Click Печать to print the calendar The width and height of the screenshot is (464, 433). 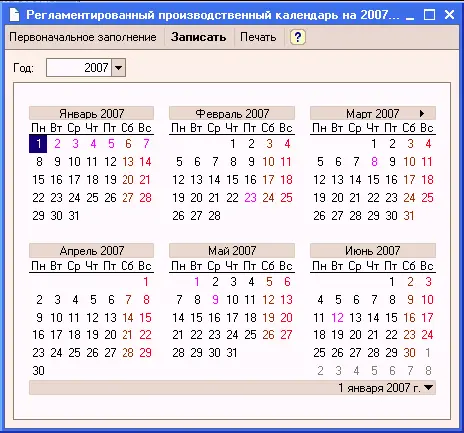click(x=258, y=37)
